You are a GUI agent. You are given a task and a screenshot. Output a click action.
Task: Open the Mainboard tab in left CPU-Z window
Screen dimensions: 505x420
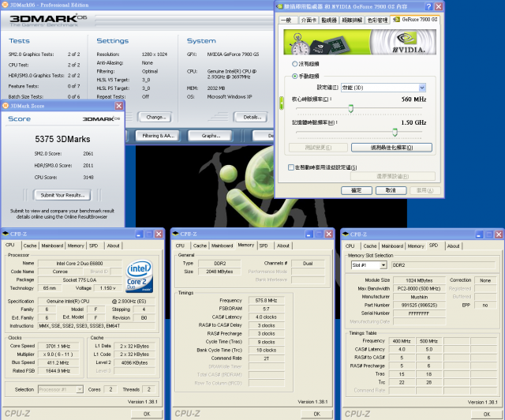pyautogui.click(x=52, y=246)
